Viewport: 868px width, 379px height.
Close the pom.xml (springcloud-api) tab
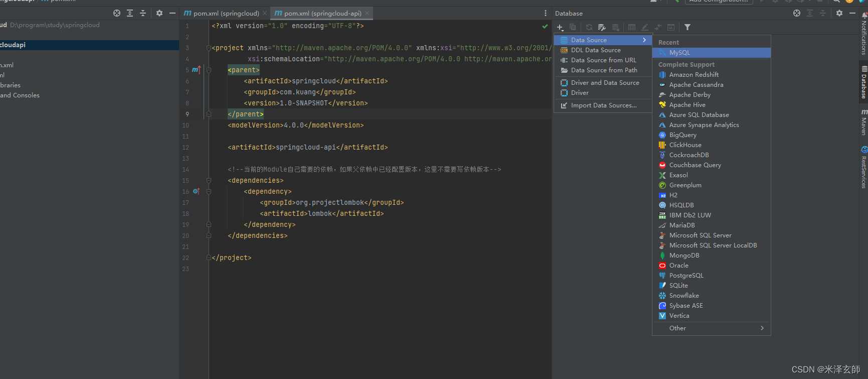coord(367,13)
